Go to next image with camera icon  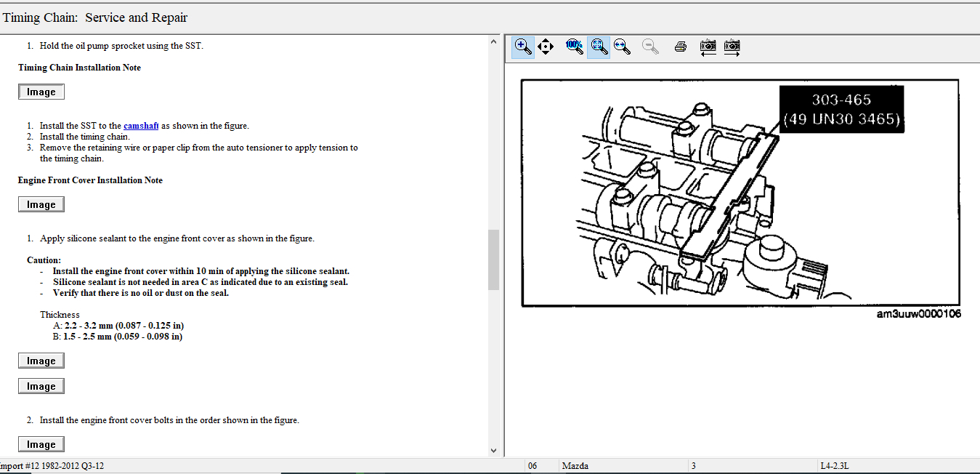click(x=732, y=47)
